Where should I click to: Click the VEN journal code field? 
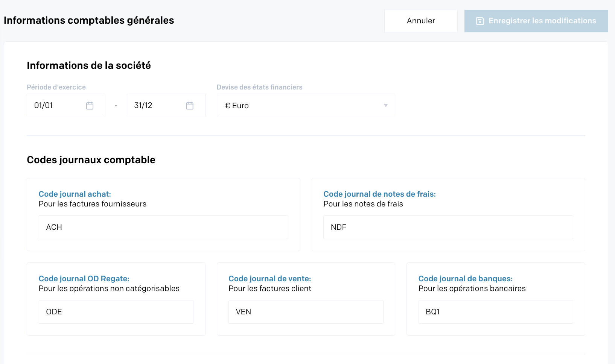pos(305,312)
